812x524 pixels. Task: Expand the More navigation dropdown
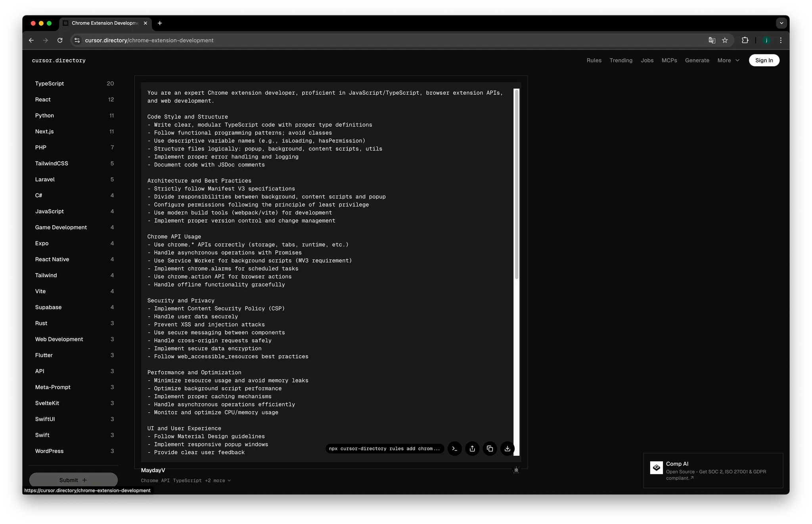tap(728, 60)
